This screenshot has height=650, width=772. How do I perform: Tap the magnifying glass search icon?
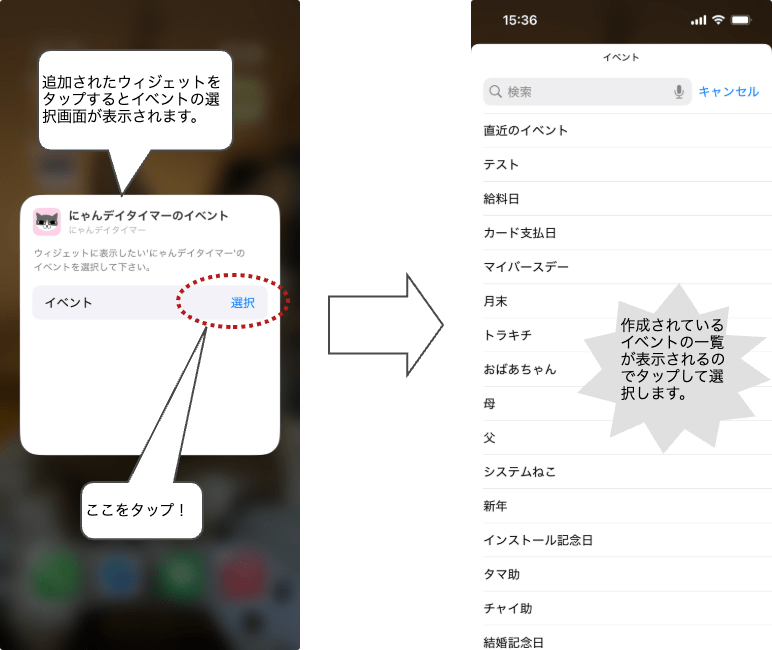[x=495, y=92]
